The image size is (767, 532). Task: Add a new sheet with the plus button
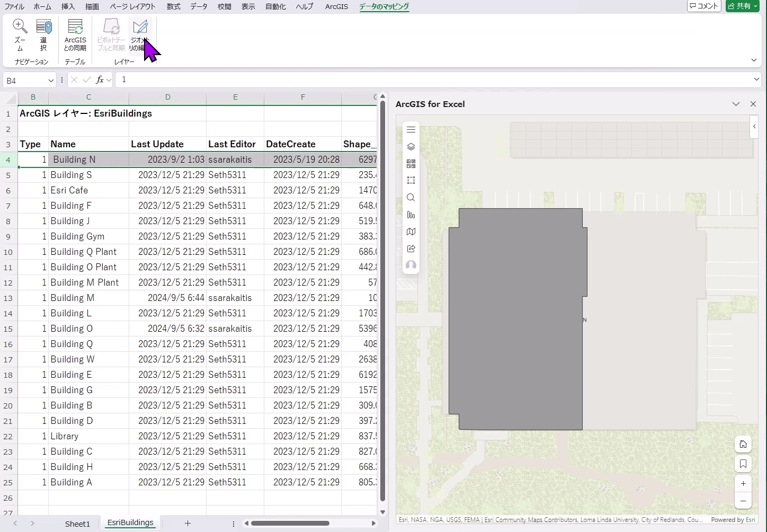(x=188, y=523)
